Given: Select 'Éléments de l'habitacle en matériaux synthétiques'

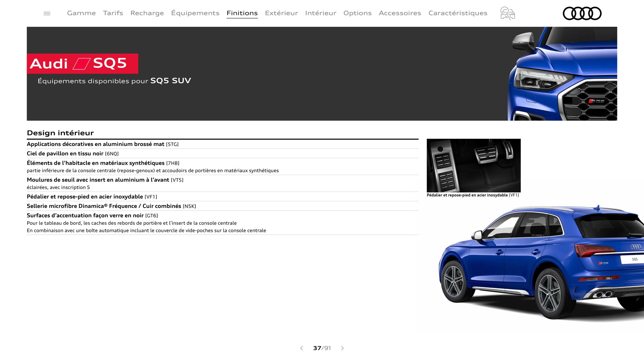Looking at the screenshot, I should click(223, 167).
